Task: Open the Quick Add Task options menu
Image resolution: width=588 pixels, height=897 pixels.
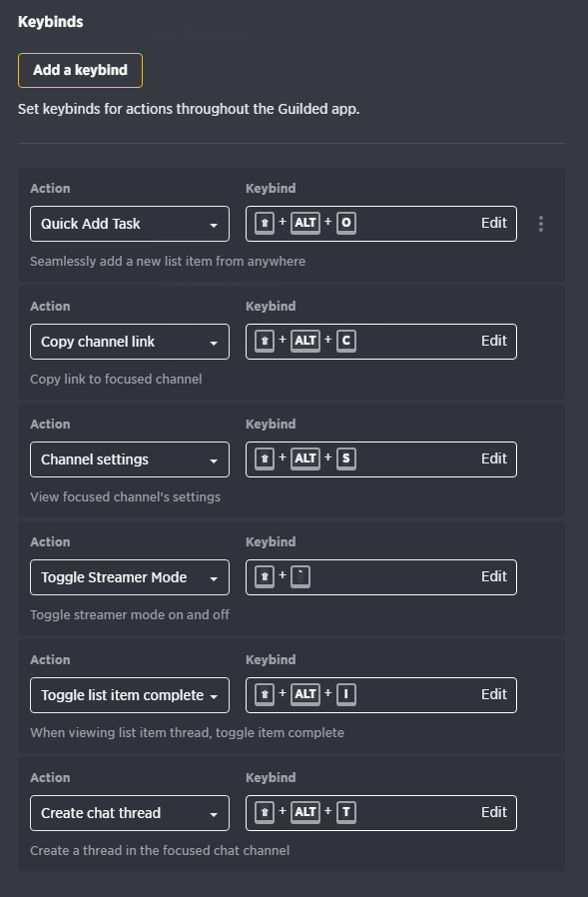Action: point(540,224)
